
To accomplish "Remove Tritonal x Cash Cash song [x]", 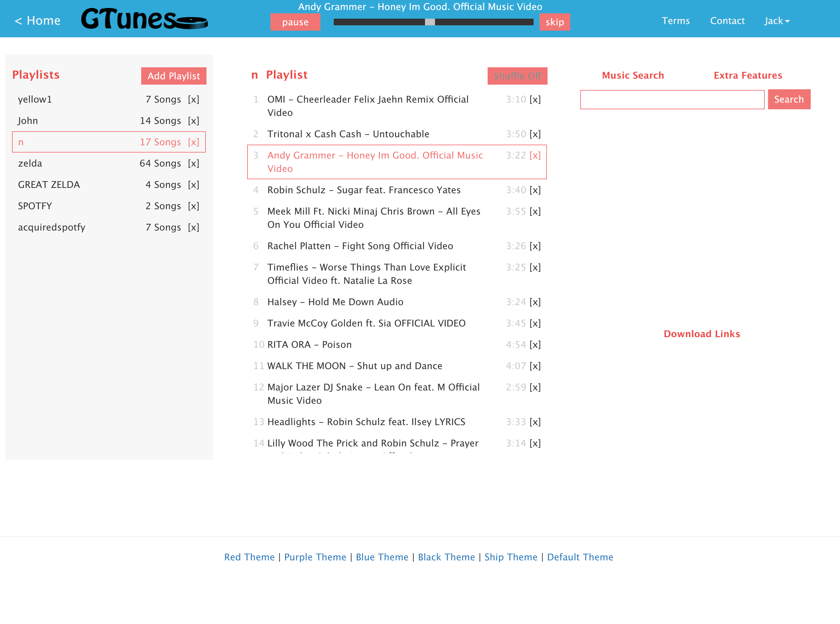I will (535, 134).
